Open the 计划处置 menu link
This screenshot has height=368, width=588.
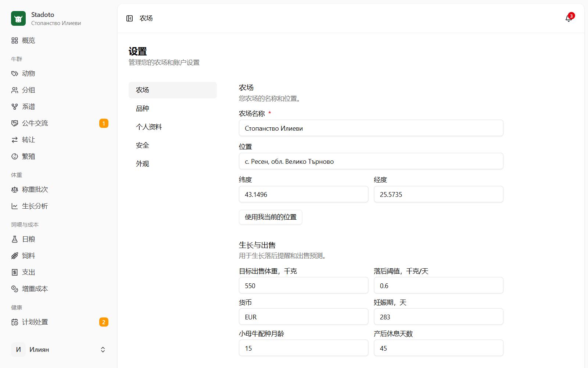[x=59, y=322]
